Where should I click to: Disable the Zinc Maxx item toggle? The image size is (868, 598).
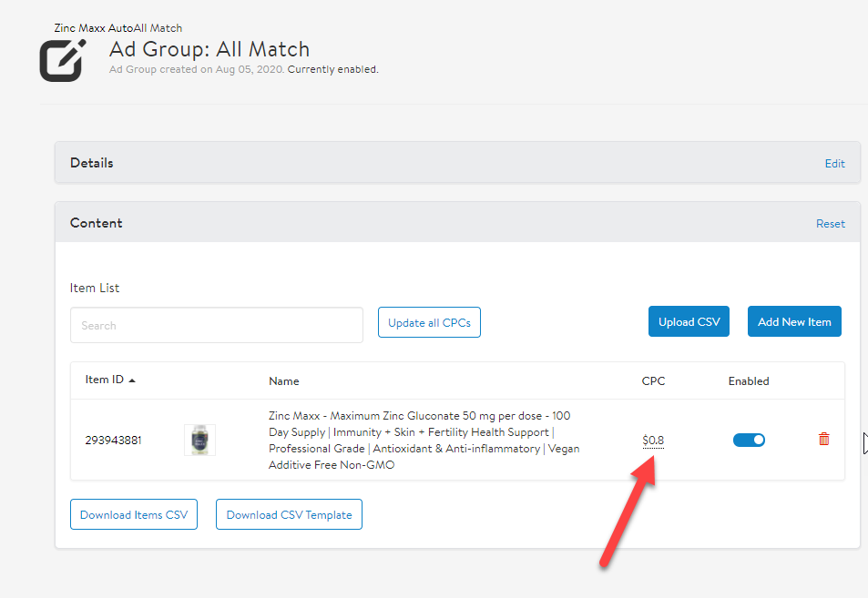[x=749, y=440]
